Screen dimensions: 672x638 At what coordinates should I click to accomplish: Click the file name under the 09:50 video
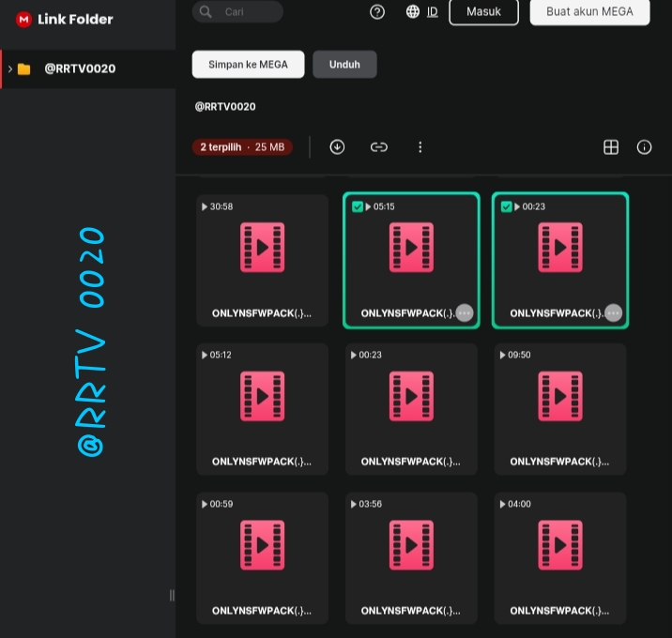[559, 462]
